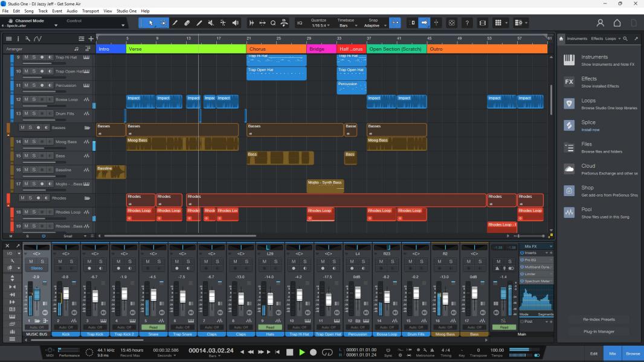Click the Plug-In Manager button
This screenshot has height=362, width=644.
coord(599,331)
